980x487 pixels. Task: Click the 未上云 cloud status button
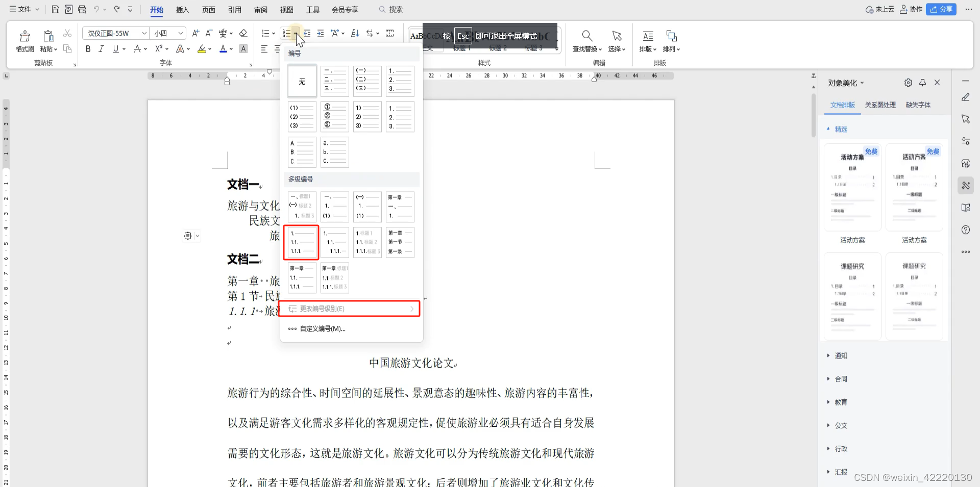click(880, 9)
